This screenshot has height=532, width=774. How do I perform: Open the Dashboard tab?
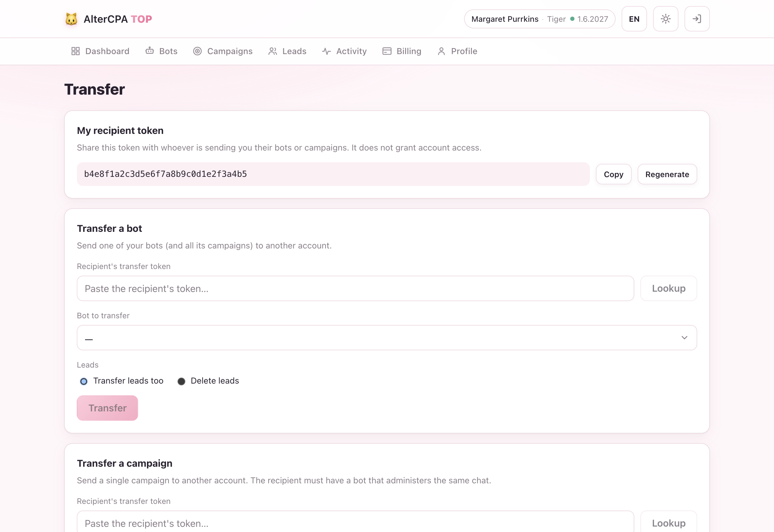100,51
